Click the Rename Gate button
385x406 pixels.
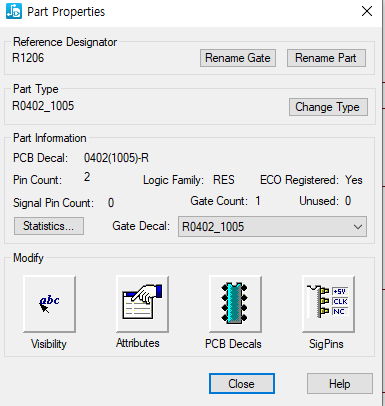pos(238,58)
